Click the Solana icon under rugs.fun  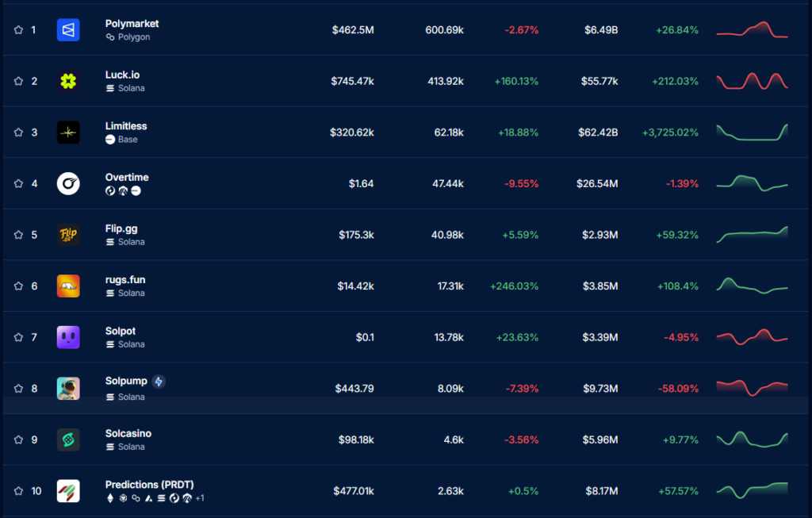tap(109, 294)
